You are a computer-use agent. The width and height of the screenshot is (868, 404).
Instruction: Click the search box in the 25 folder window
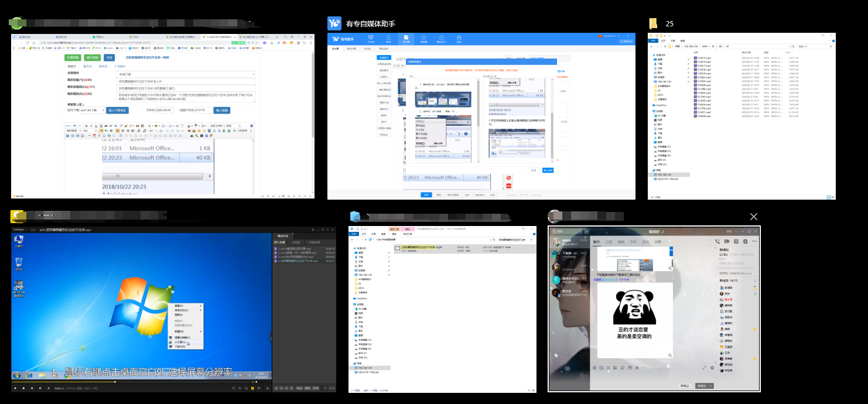[x=815, y=46]
